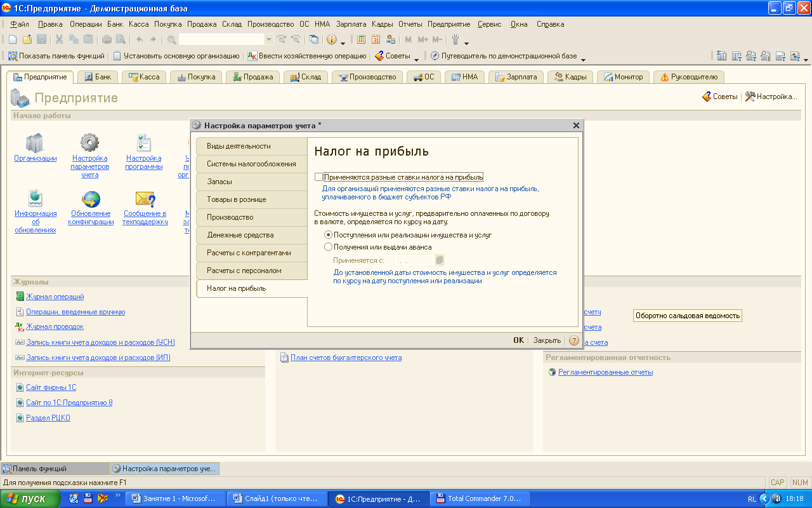Select Поступления или реализации имущества radio
This screenshot has width=812, height=508.
(x=328, y=235)
